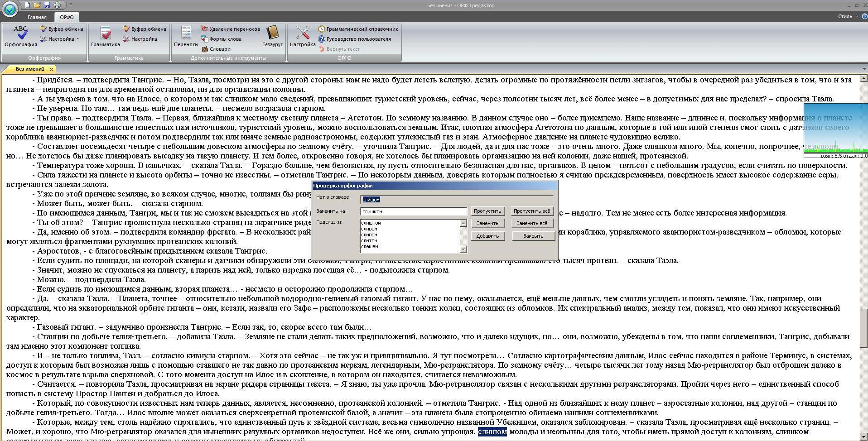This screenshot has height=441, width=868.
Task: Close the Без имени1 document tab
Action: pos(52,69)
